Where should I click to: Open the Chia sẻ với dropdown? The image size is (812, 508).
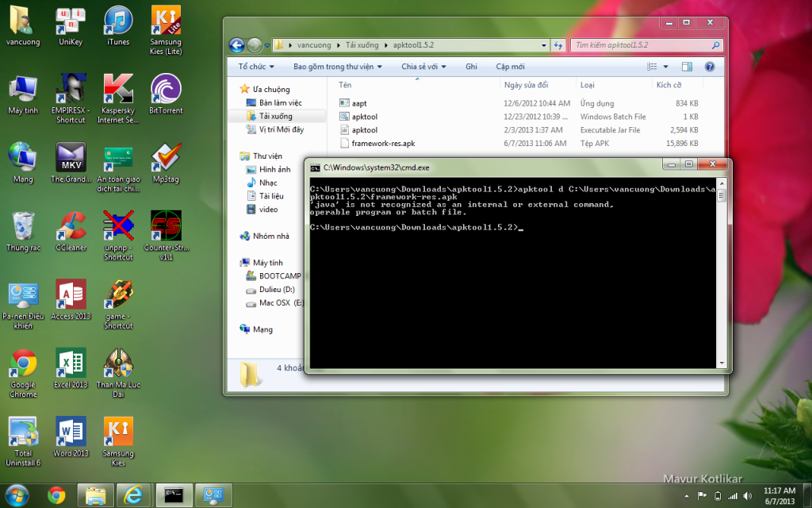(423, 67)
